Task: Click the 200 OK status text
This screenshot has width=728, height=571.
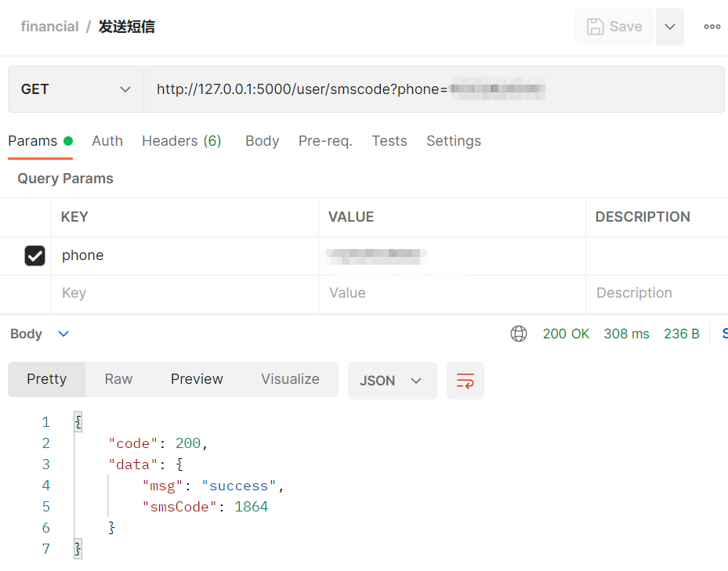Action: 566,334
